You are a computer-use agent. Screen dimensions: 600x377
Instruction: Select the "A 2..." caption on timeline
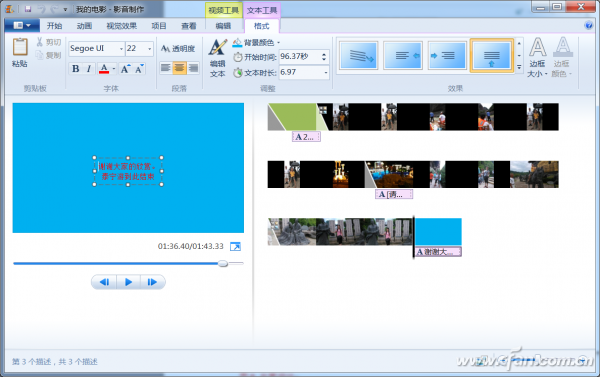point(306,137)
